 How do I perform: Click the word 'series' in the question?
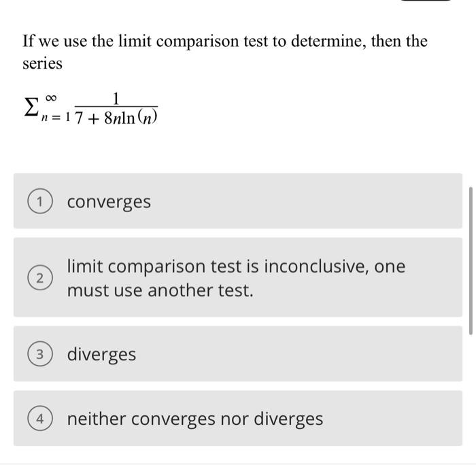42,64
